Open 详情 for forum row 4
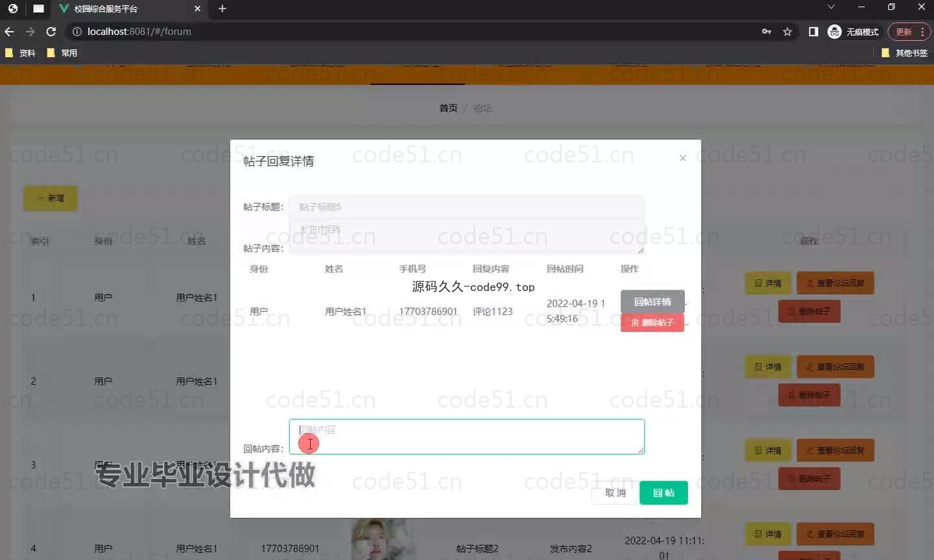 [768, 534]
